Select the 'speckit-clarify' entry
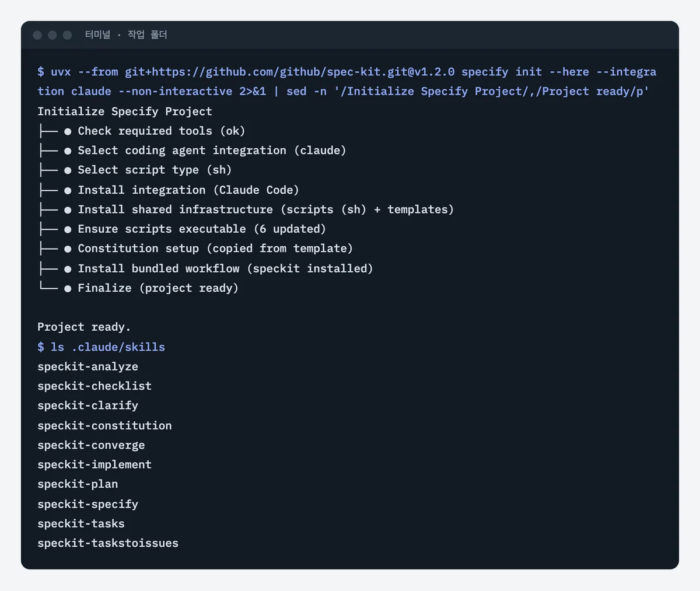Viewport: 700px width, 591px height. tap(88, 405)
